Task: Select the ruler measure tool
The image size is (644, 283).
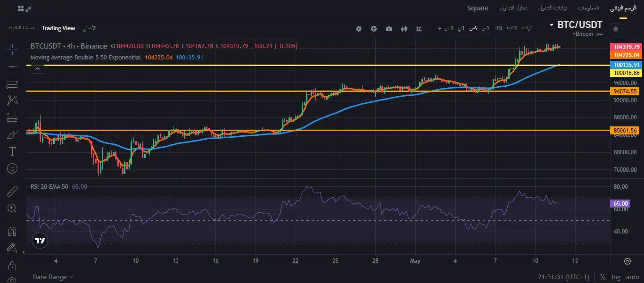Action: tap(12, 191)
